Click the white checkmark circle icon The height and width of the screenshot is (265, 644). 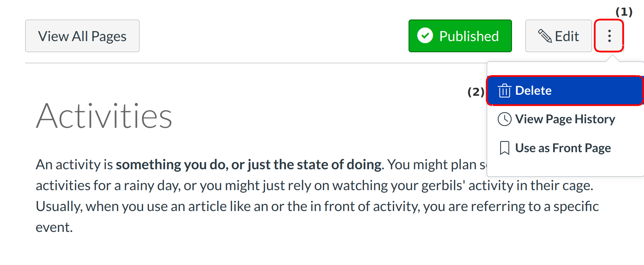click(425, 36)
